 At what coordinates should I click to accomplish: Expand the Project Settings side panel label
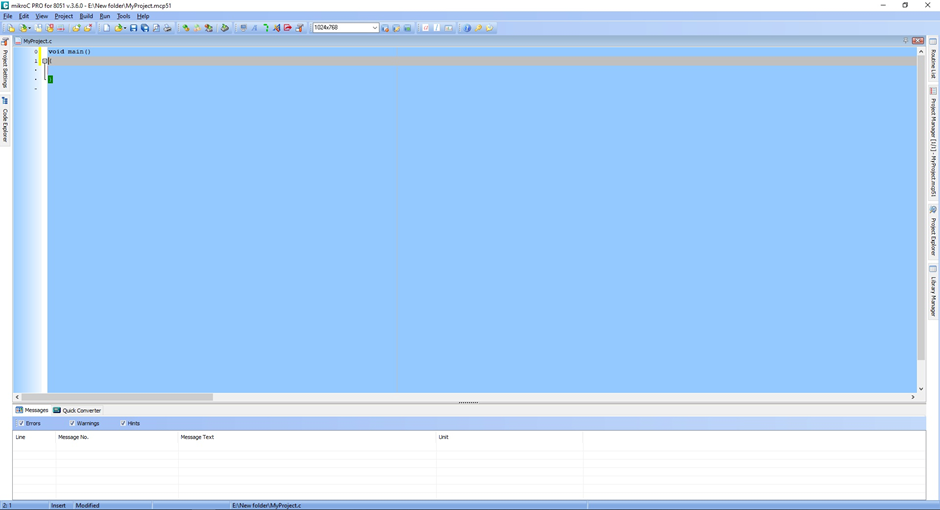click(5, 68)
